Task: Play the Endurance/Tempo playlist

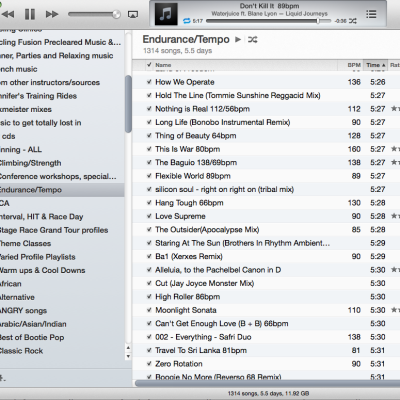Action: click(238, 39)
